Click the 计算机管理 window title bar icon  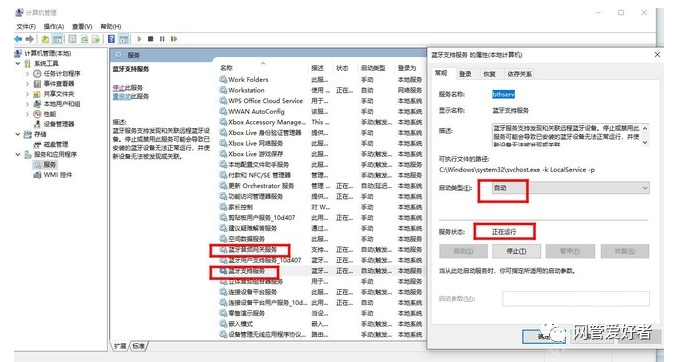tap(19, 12)
